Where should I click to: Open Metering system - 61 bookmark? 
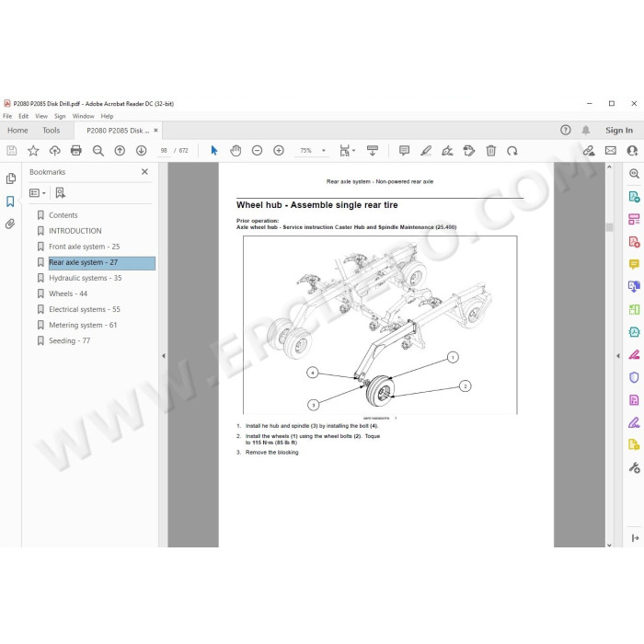click(83, 325)
